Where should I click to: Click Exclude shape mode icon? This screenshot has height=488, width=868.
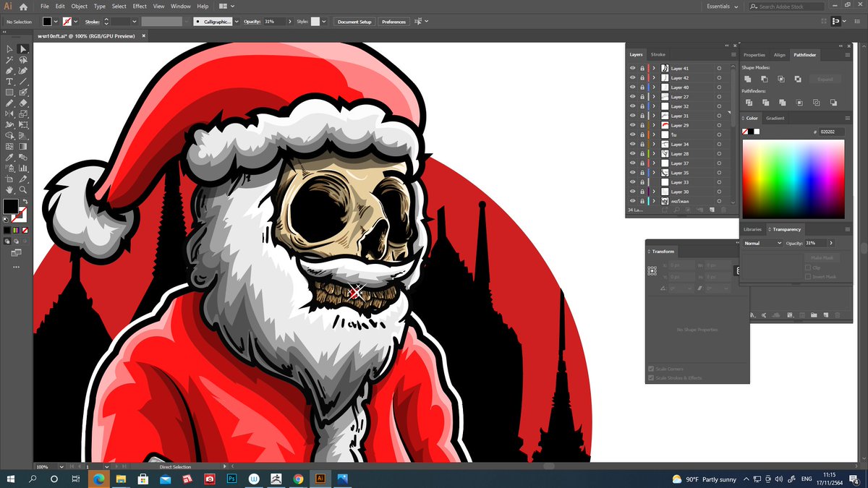click(x=798, y=80)
